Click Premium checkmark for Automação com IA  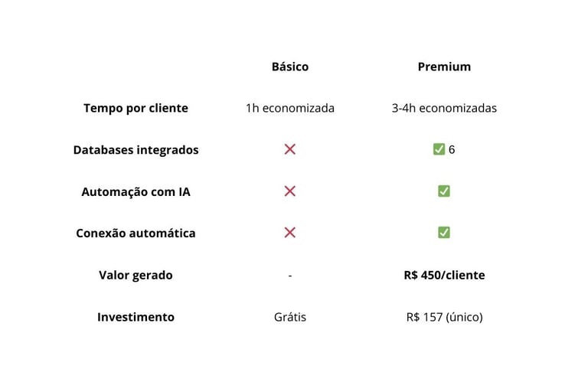click(x=444, y=191)
